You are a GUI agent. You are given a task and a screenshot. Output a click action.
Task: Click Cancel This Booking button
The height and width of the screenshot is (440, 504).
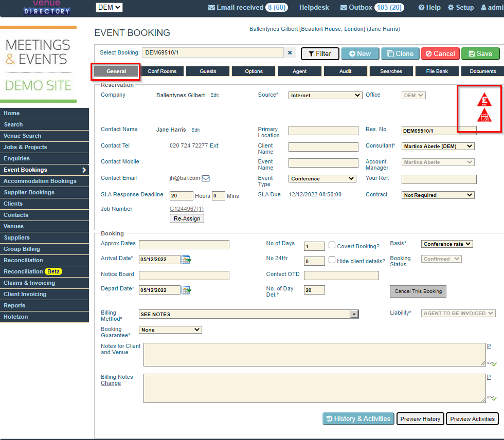pyautogui.click(x=418, y=291)
